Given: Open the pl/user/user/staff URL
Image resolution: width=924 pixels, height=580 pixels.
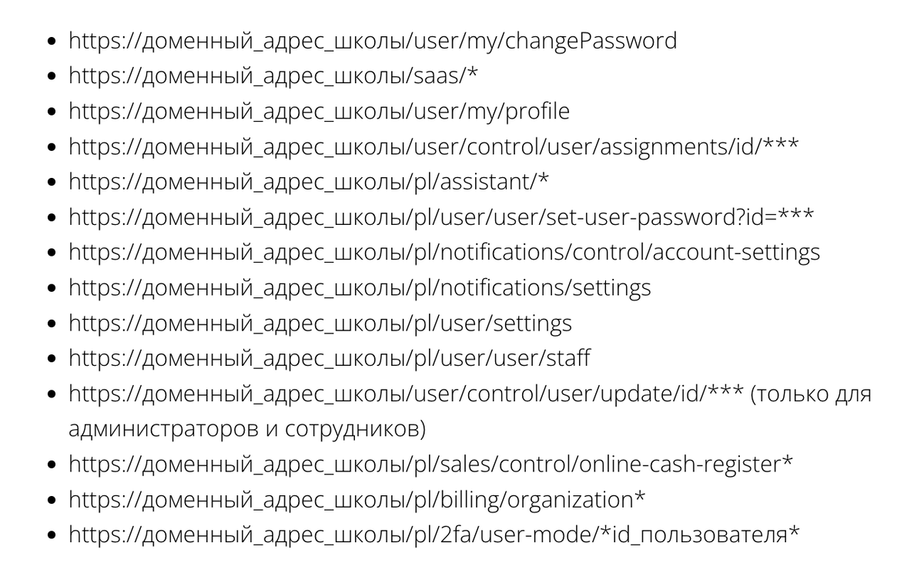Looking at the screenshot, I should (330, 359).
